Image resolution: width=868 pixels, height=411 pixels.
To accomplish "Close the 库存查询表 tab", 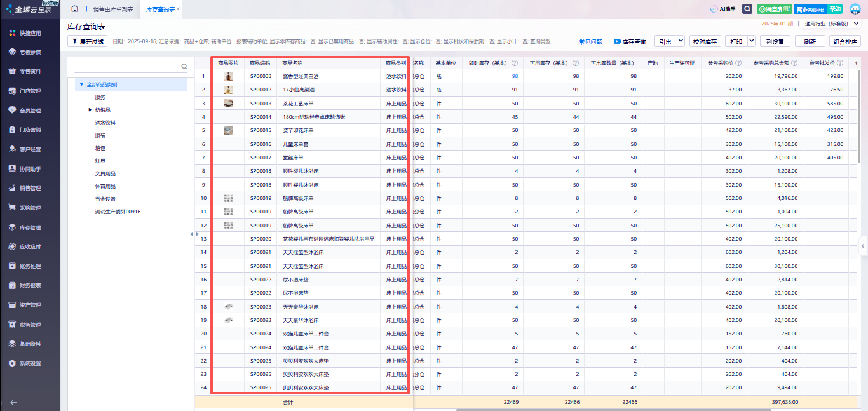I will (x=178, y=9).
